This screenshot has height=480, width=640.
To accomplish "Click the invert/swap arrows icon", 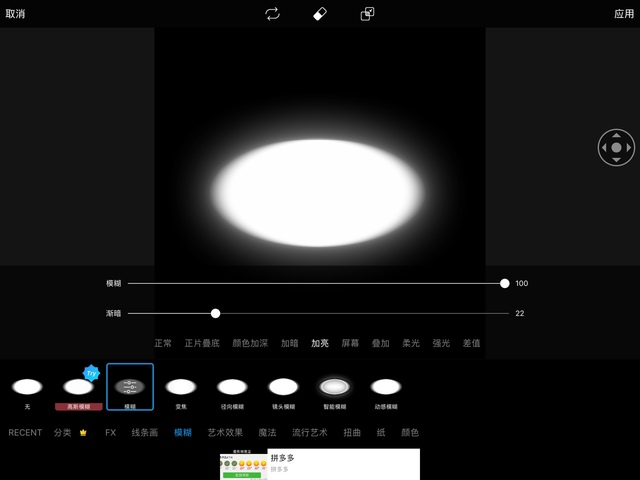I will pyautogui.click(x=272, y=14).
